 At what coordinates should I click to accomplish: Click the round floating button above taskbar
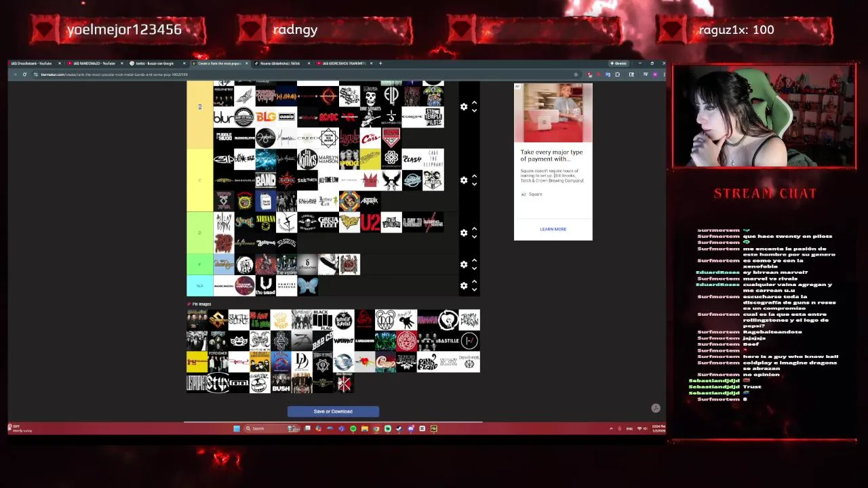656,408
